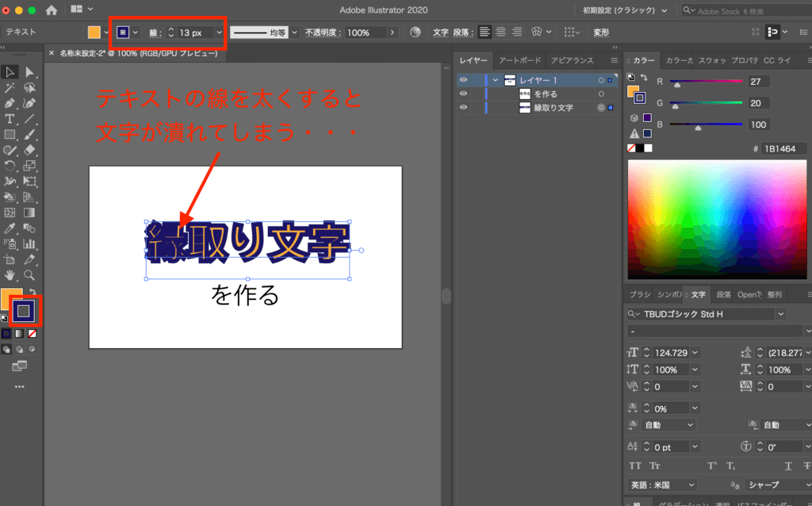The width and height of the screenshot is (812, 506).
Task: Hide the を作る layer
Action: (x=464, y=94)
